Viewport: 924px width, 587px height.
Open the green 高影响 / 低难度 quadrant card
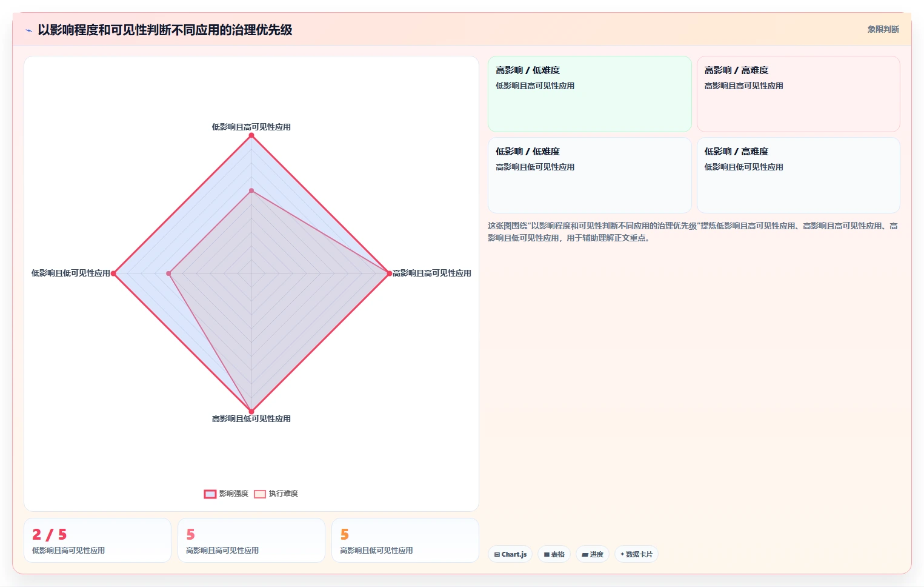pos(590,94)
